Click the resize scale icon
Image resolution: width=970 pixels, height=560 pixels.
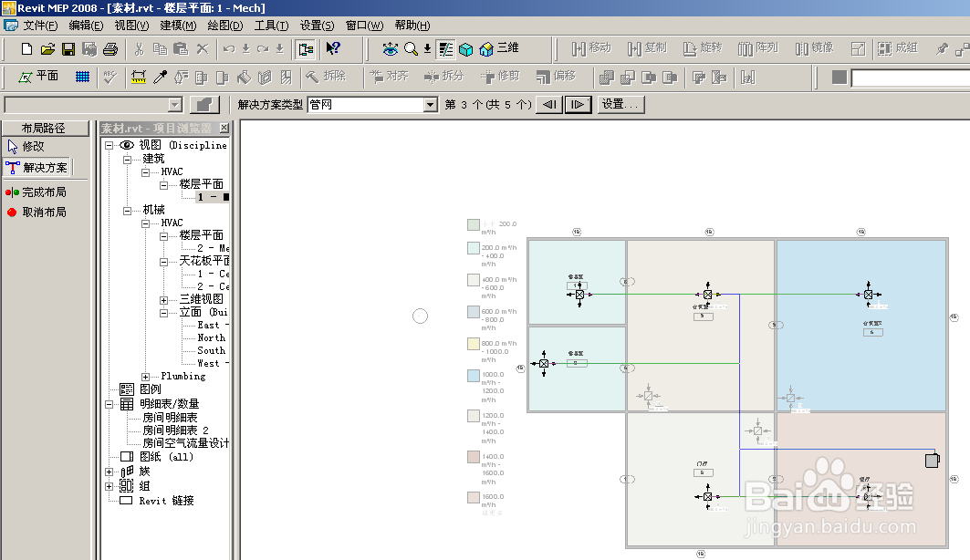pyautogui.click(x=858, y=49)
